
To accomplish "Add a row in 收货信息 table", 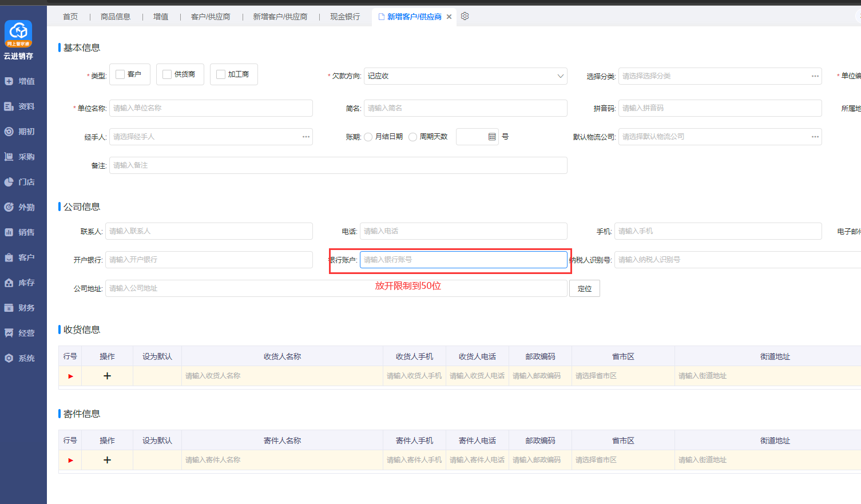I will point(107,376).
